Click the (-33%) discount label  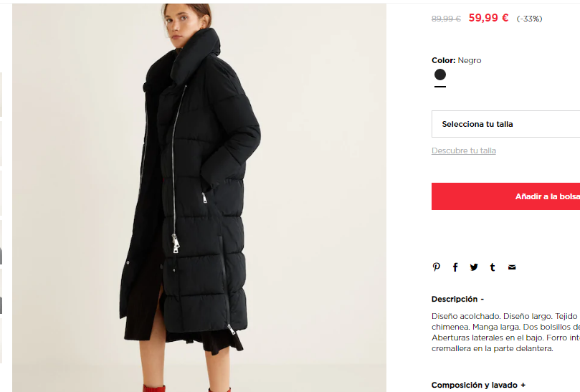(529, 19)
